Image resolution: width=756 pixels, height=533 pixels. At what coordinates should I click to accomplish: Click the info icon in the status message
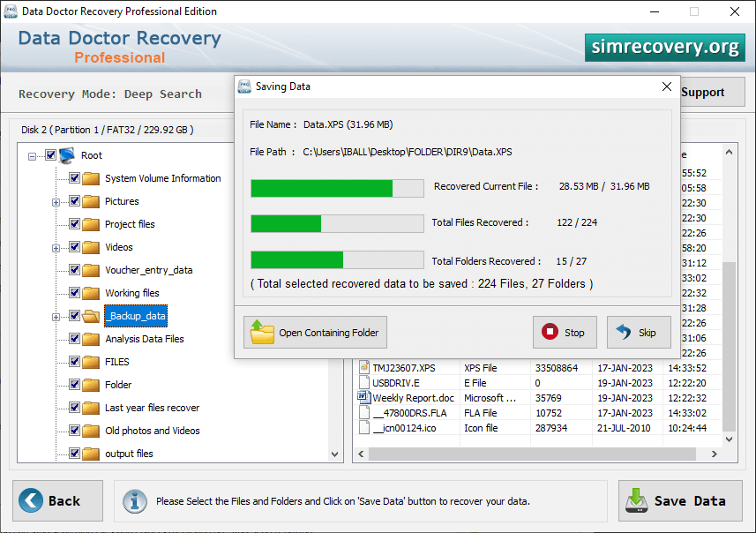[x=134, y=501]
